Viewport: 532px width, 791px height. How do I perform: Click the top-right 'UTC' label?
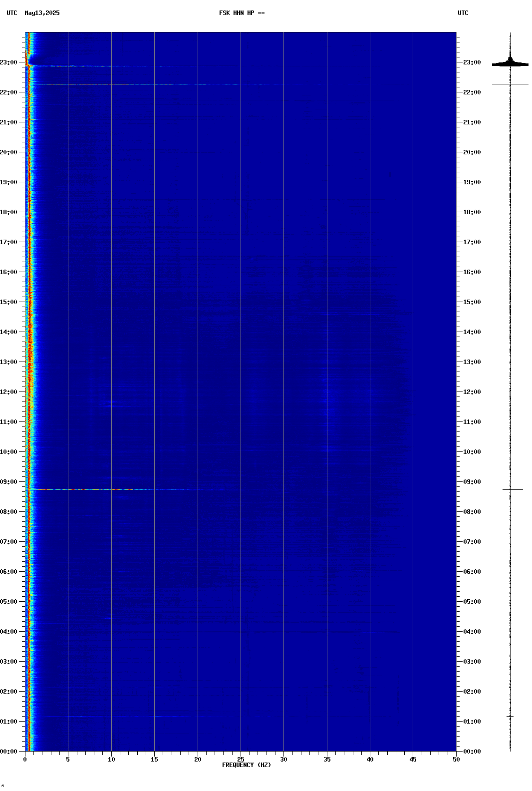[463, 13]
